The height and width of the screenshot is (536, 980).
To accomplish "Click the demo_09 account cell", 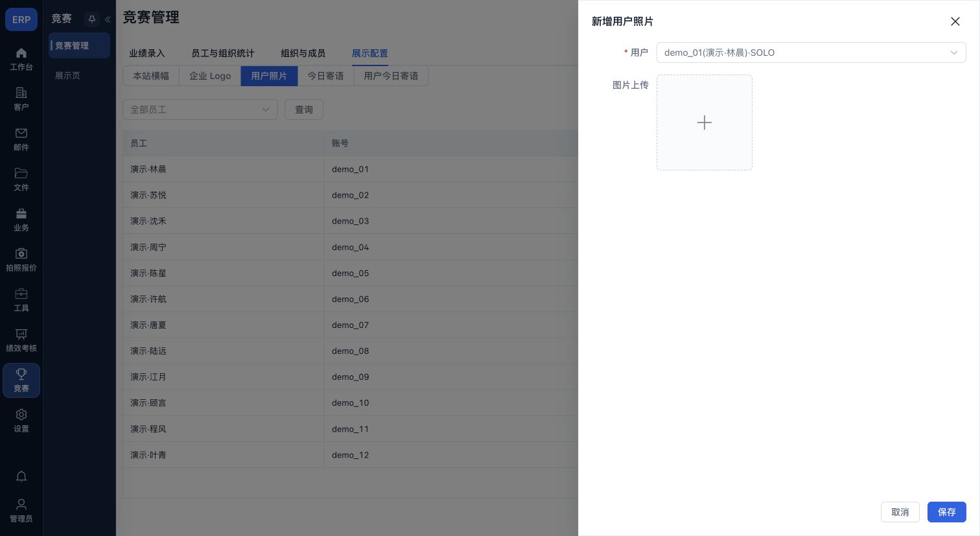I will 450,377.
